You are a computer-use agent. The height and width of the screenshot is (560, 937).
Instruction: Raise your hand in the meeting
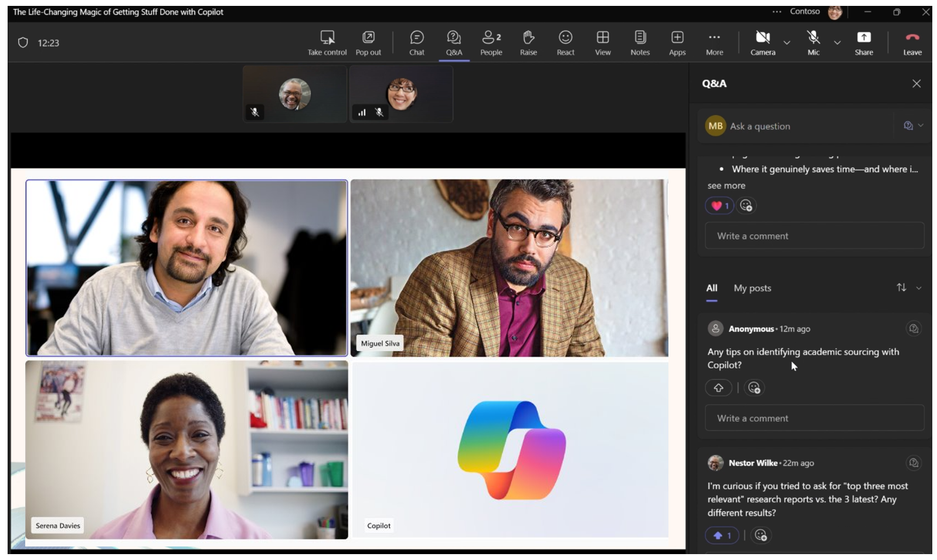pyautogui.click(x=528, y=43)
